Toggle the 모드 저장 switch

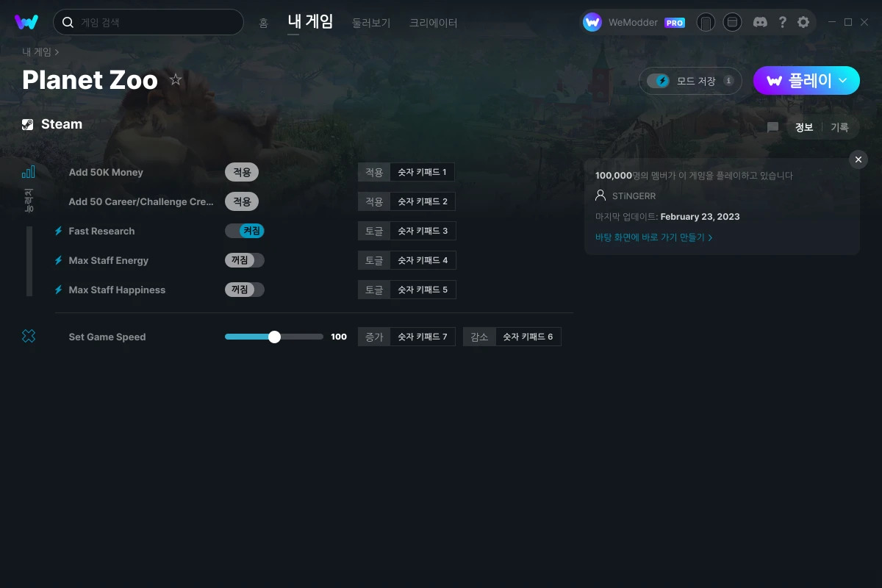659,81
